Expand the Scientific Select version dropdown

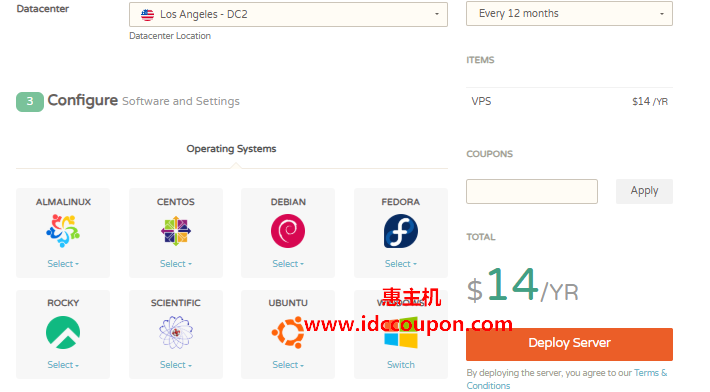coord(176,365)
